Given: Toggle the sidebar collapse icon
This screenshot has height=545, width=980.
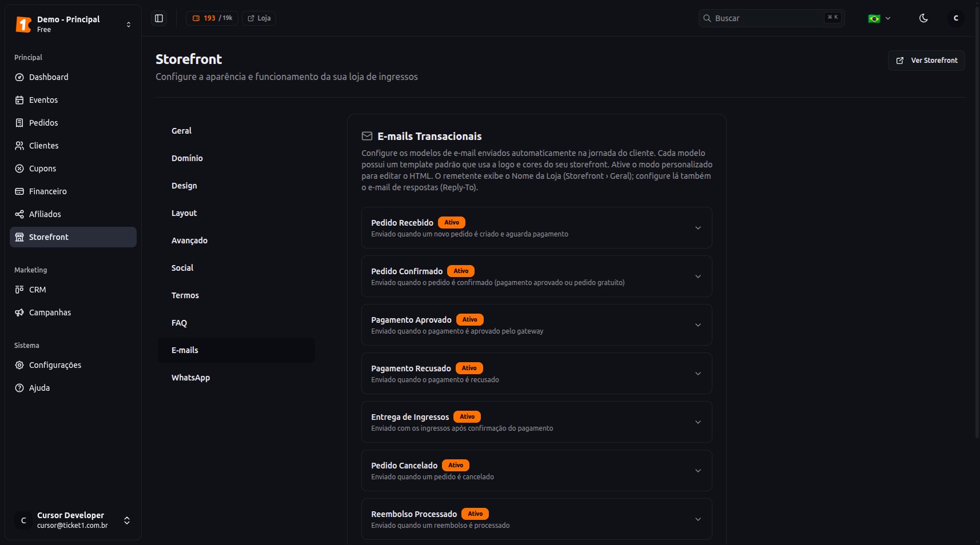Looking at the screenshot, I should click(x=159, y=18).
